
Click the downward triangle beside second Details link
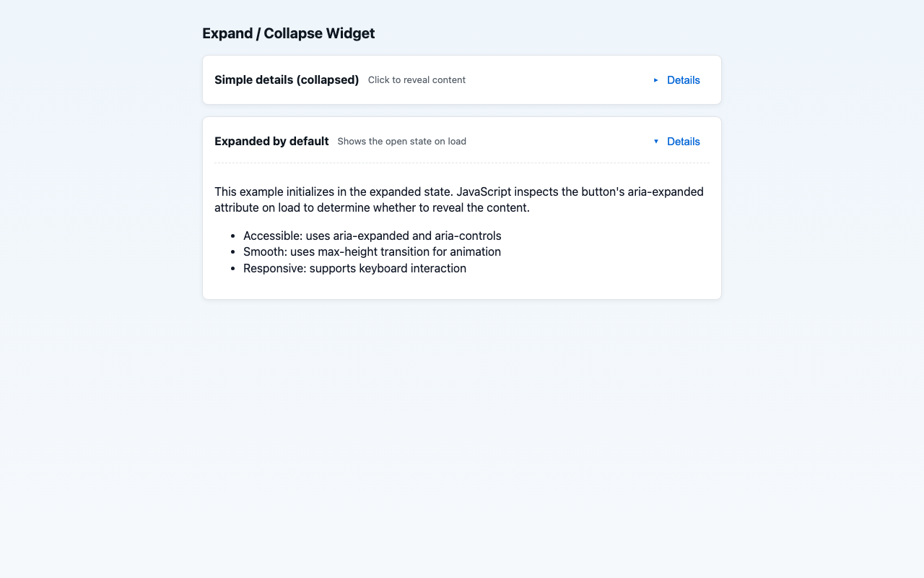[655, 142]
